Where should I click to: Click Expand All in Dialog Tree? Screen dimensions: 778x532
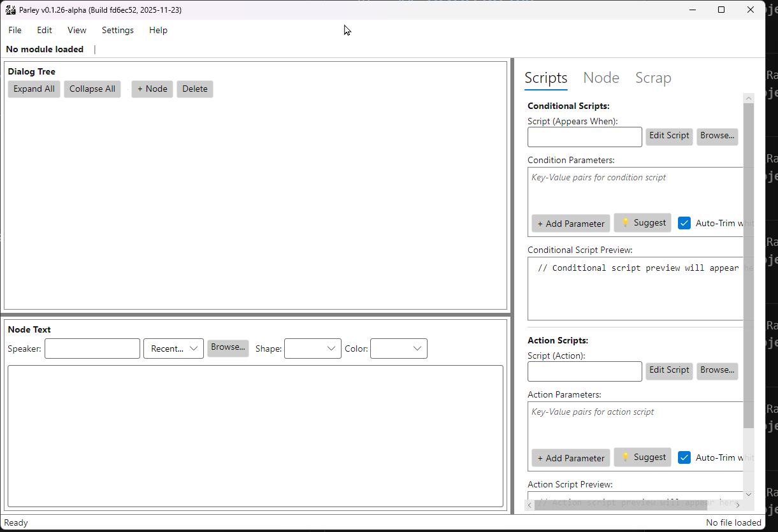click(34, 89)
